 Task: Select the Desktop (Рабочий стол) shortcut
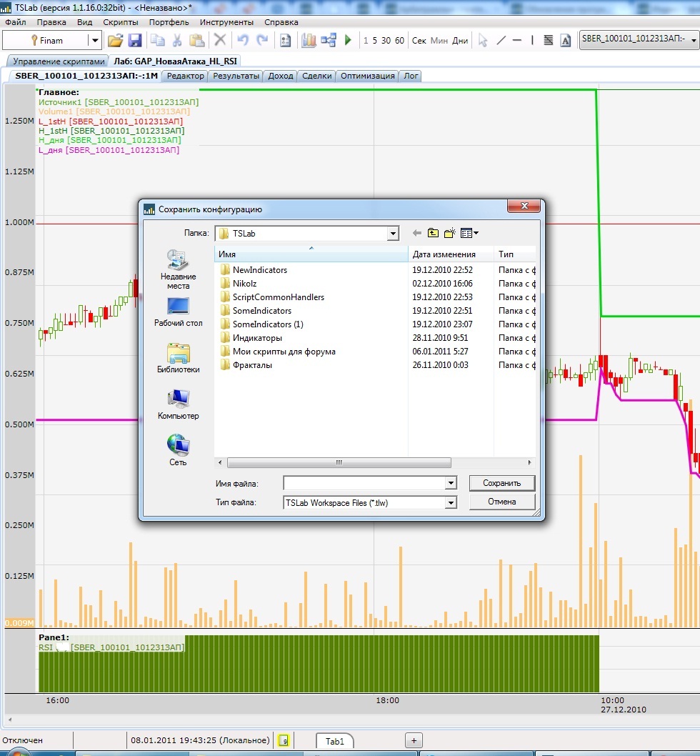coord(178,312)
